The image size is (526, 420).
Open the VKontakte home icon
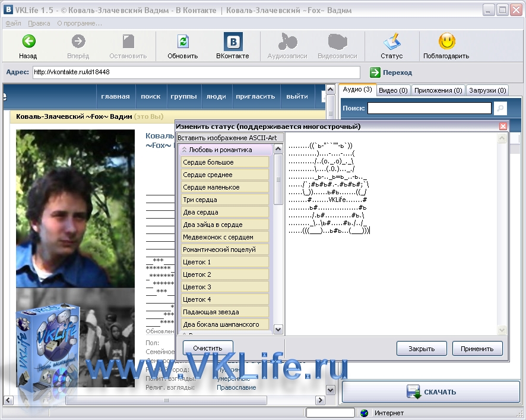click(233, 42)
